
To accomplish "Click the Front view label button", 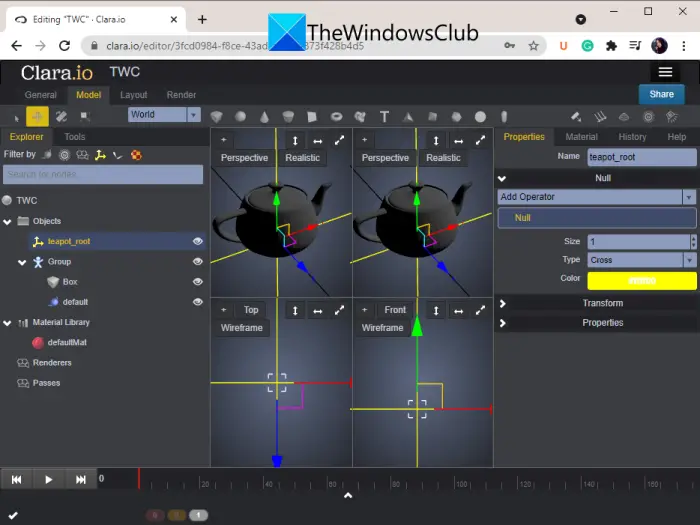I will pyautogui.click(x=395, y=310).
